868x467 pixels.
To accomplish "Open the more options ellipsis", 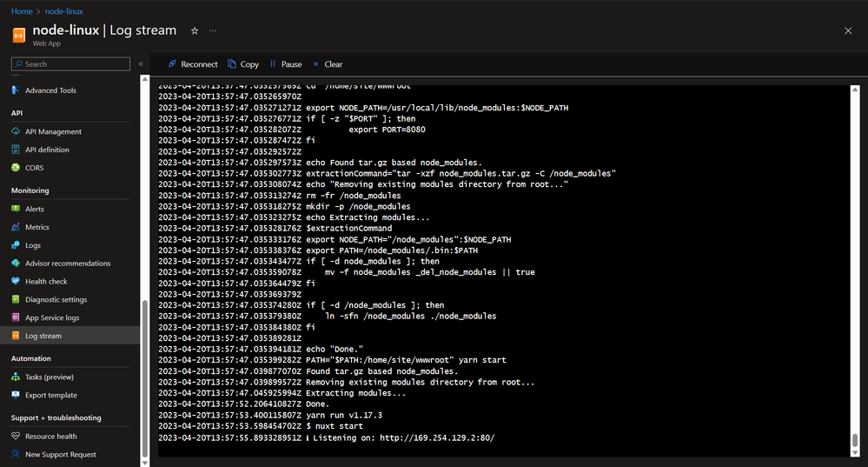I will (x=213, y=31).
